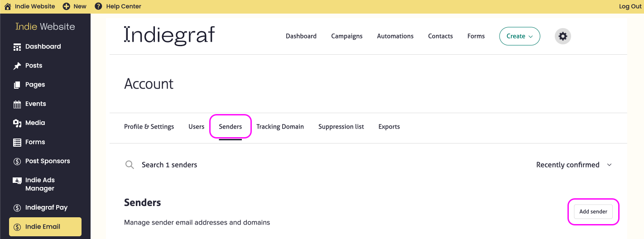This screenshot has height=239, width=644.
Task: Switch to the Tracking Domain tab
Action: pyautogui.click(x=280, y=127)
